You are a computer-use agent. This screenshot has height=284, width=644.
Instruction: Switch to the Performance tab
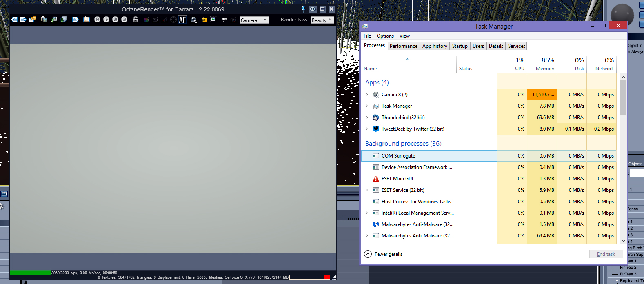tap(404, 46)
